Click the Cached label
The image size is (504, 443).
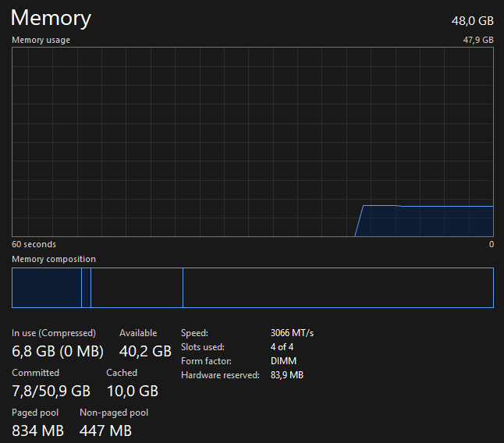click(122, 373)
